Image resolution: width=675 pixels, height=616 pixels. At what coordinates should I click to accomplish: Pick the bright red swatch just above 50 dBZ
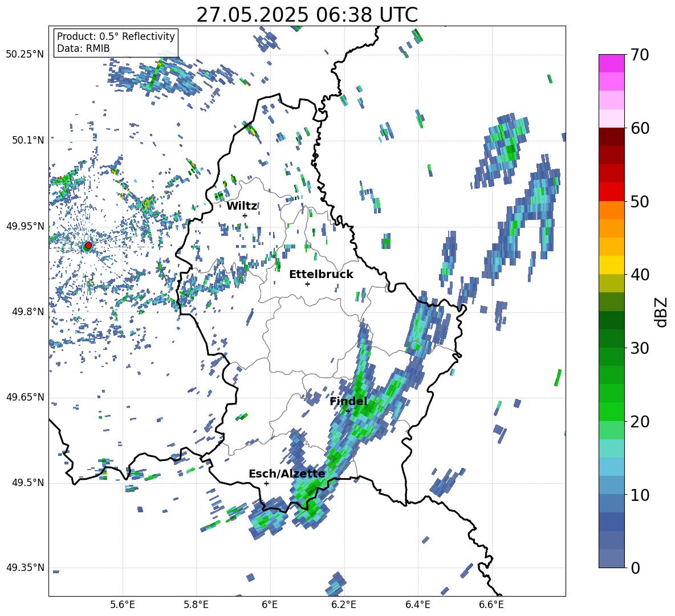pyautogui.click(x=612, y=192)
